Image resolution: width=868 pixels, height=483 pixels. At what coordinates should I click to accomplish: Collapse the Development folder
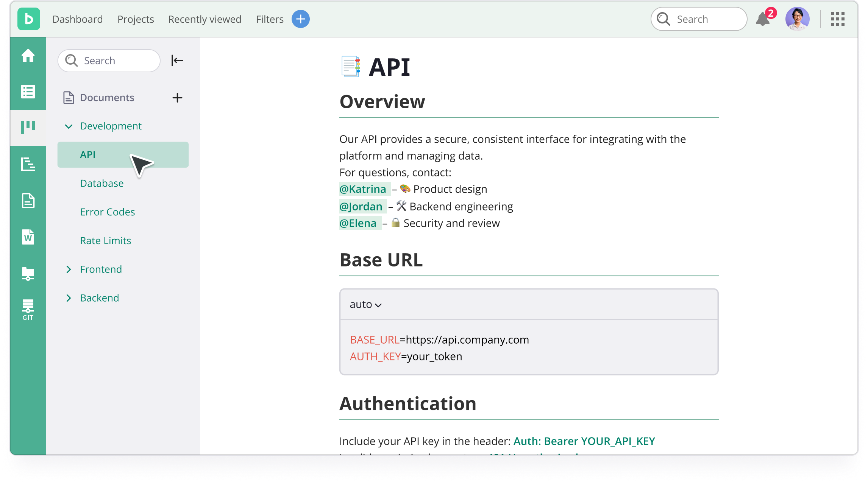click(69, 126)
